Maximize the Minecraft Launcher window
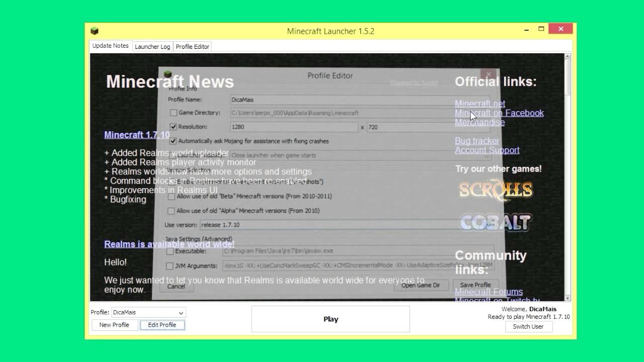 [x=541, y=29]
